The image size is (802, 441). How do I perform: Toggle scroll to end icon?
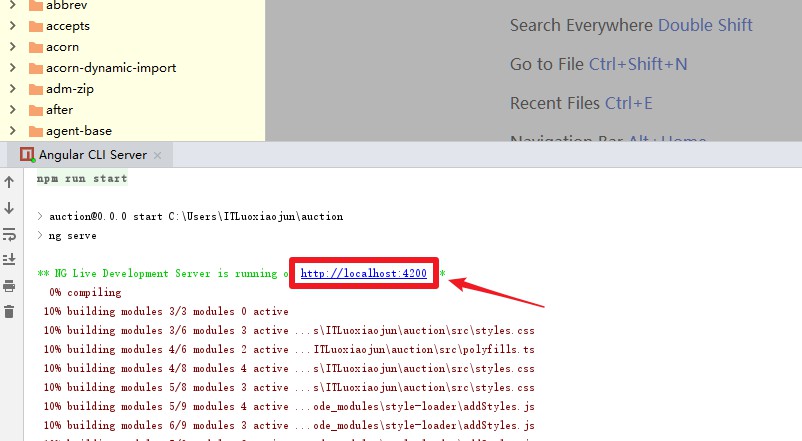[9, 259]
